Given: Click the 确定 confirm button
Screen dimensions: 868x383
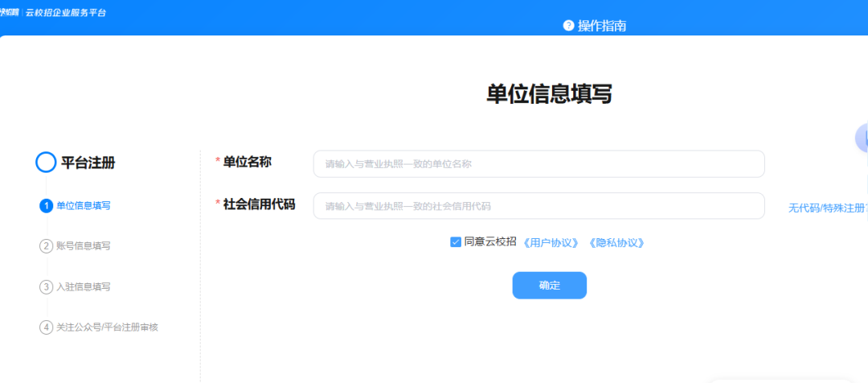Looking at the screenshot, I should point(549,286).
